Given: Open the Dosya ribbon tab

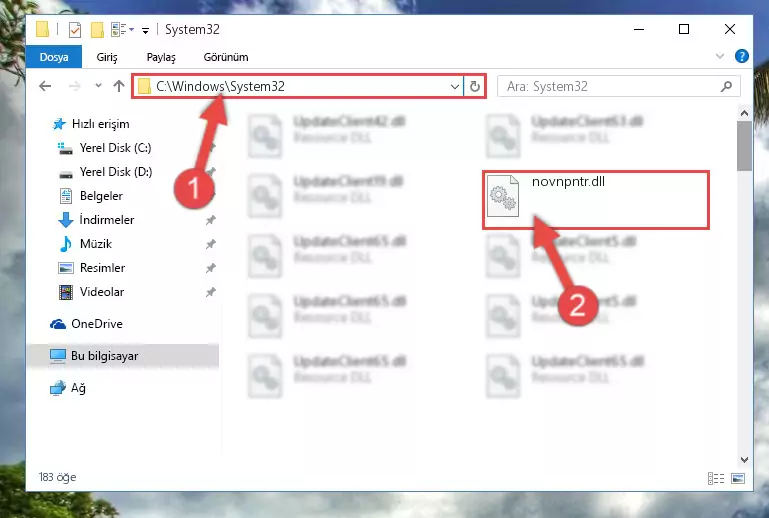Looking at the screenshot, I should pos(54,57).
